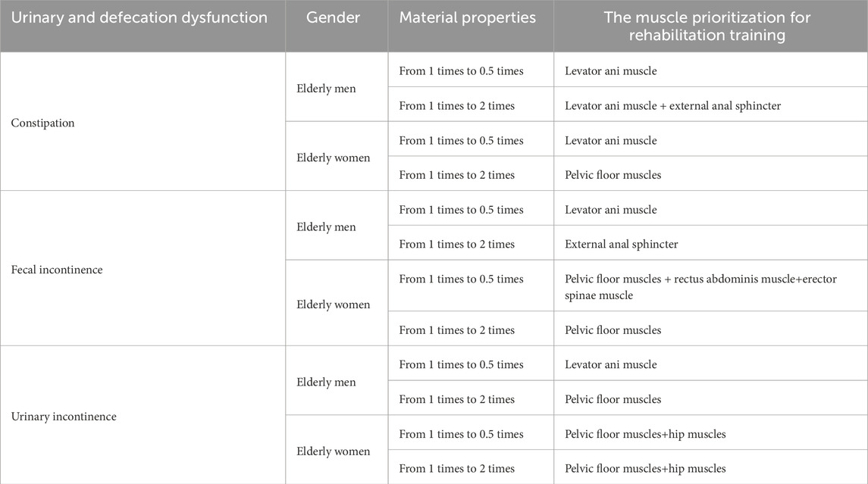Click 'Elderly women' under Fecal incontinence
The width and height of the screenshot is (868, 484).
point(333,304)
